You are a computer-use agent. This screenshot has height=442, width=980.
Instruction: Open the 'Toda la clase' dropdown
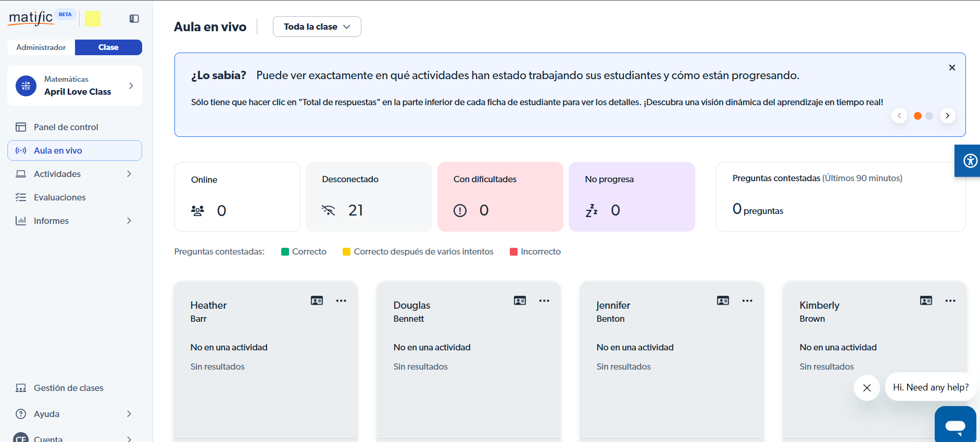point(317,27)
